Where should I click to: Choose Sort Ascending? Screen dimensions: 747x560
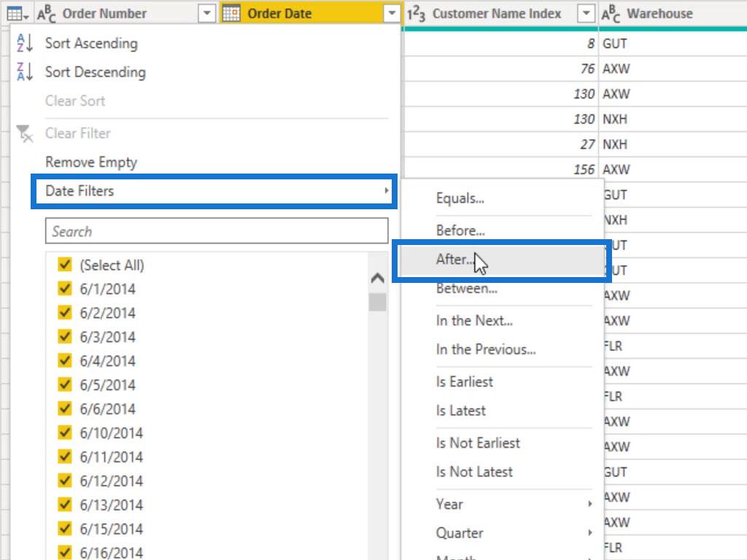pos(91,43)
